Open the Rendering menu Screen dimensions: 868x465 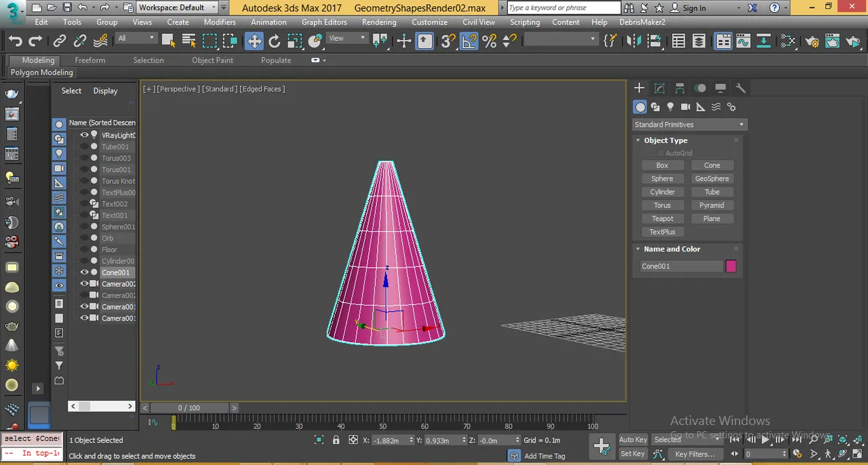pyautogui.click(x=379, y=22)
